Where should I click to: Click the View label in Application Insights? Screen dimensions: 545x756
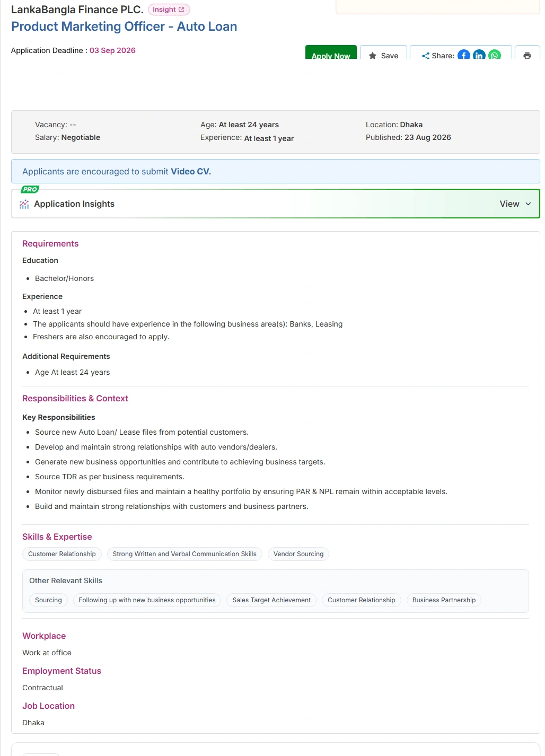(509, 204)
